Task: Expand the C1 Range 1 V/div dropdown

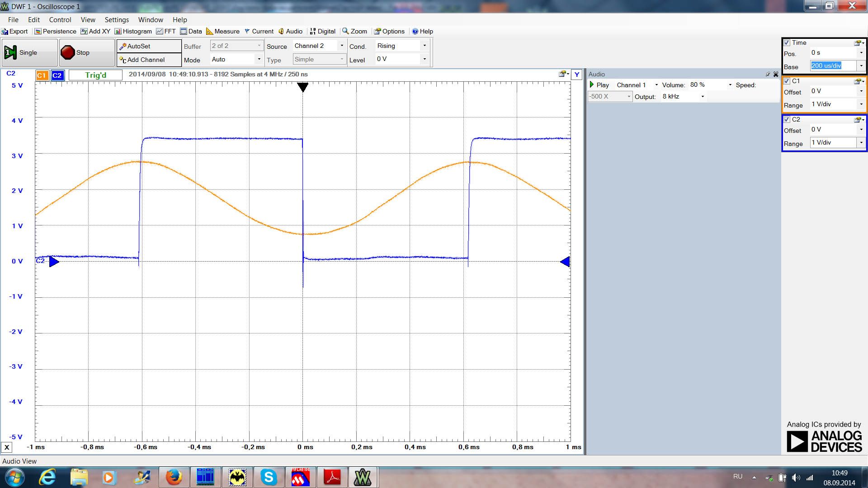Action: pos(861,104)
